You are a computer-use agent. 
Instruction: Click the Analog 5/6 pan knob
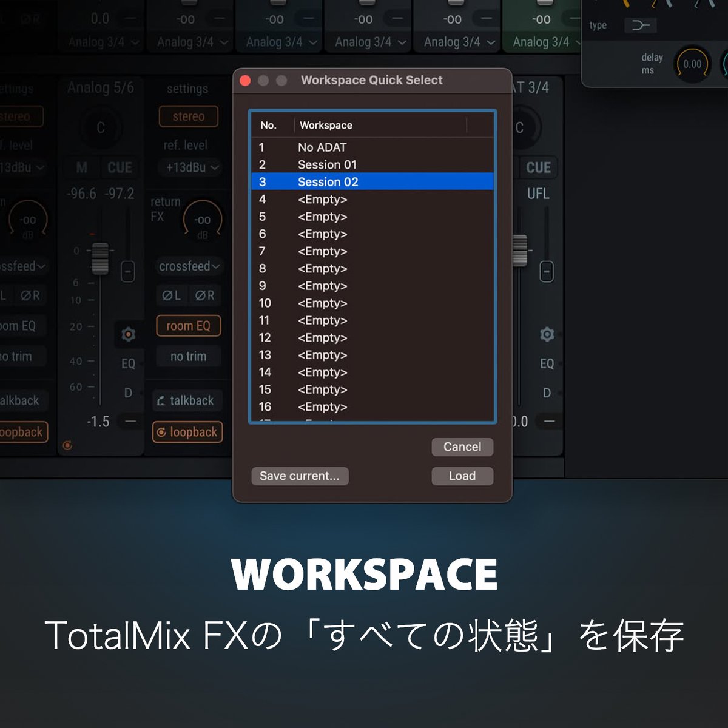[101, 128]
